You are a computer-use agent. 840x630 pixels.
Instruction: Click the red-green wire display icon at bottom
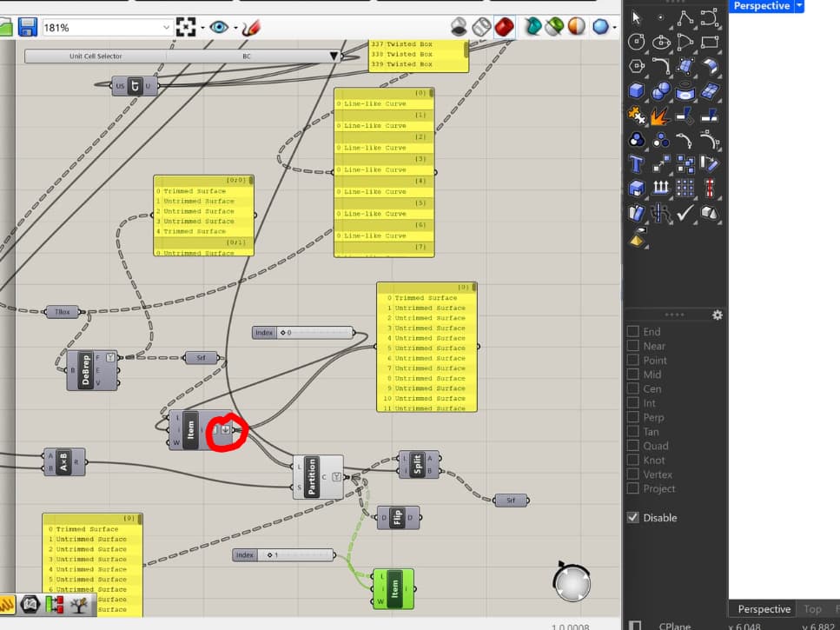(55, 606)
